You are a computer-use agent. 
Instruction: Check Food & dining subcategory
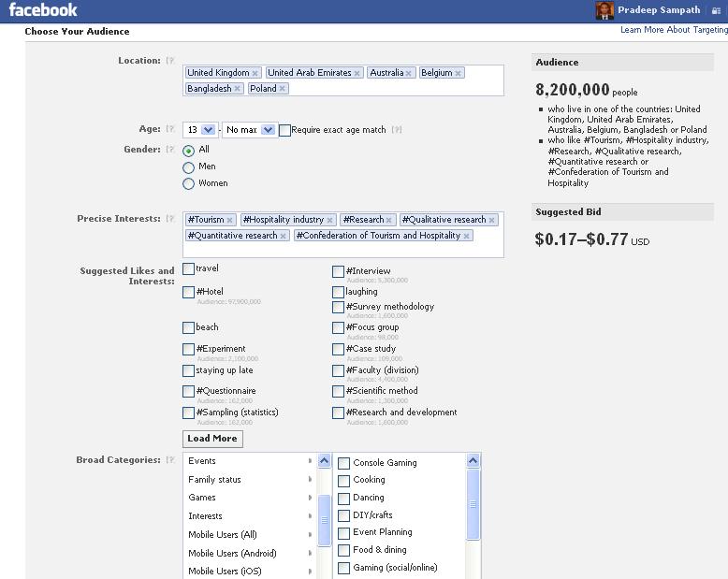pos(343,551)
